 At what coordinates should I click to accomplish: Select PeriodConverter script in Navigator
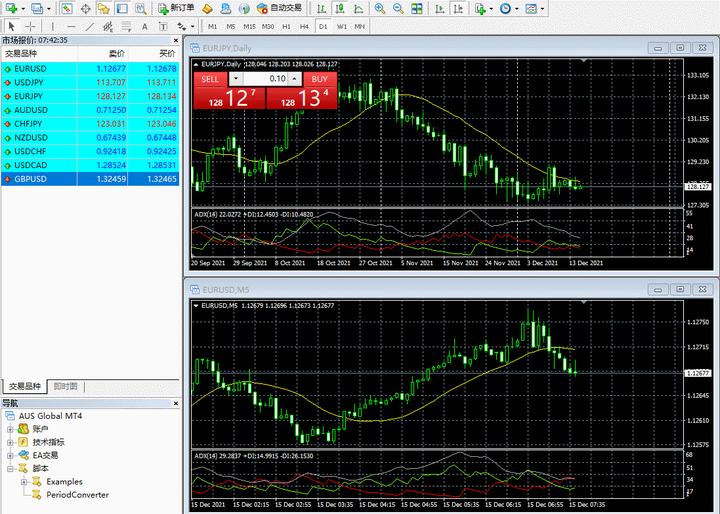pyautogui.click(x=77, y=495)
